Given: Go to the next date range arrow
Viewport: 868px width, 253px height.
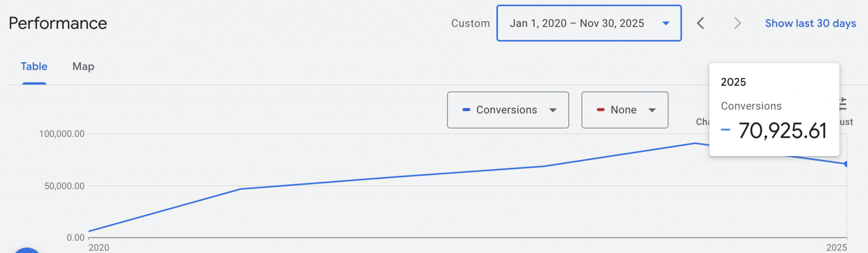Looking at the screenshot, I should coord(737,23).
